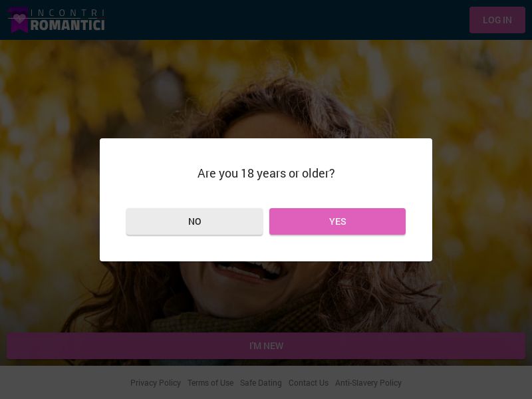This screenshot has width=532, height=399.
Task: Open the Anti-Slavery Policy link
Action: 368,383
